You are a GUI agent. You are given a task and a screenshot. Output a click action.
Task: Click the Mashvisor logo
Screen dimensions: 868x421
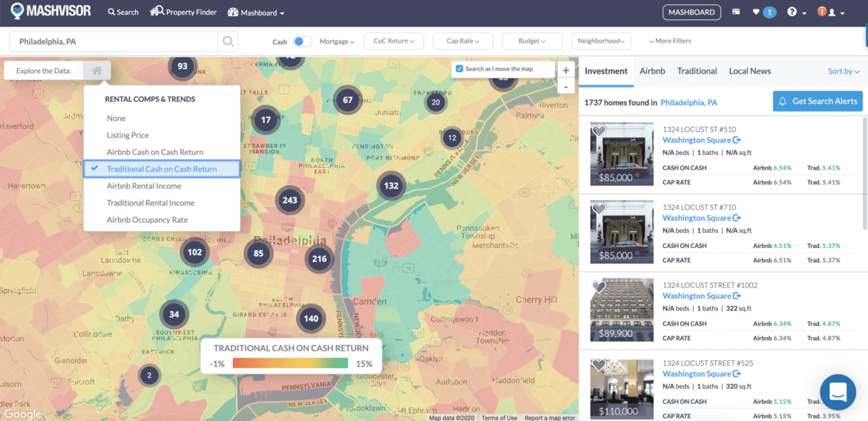pyautogui.click(x=50, y=12)
